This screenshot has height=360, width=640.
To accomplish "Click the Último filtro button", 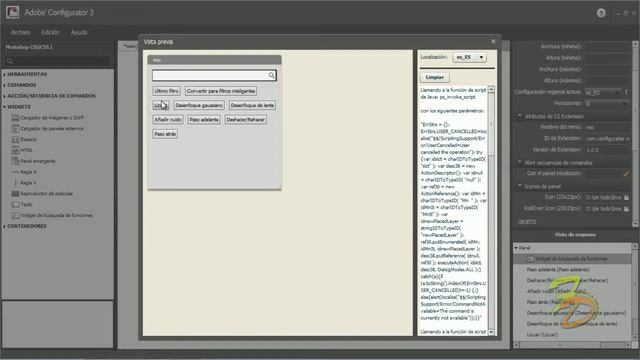I will [167, 91].
